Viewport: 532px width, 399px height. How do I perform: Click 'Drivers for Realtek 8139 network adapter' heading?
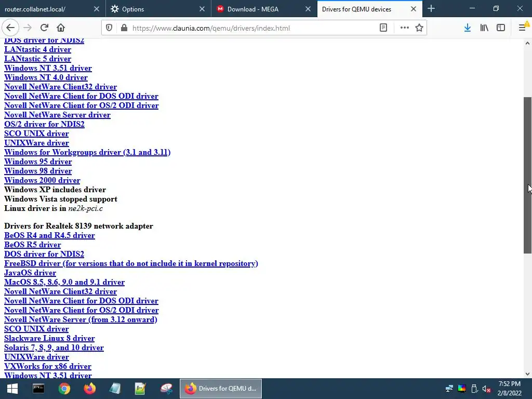(x=79, y=226)
